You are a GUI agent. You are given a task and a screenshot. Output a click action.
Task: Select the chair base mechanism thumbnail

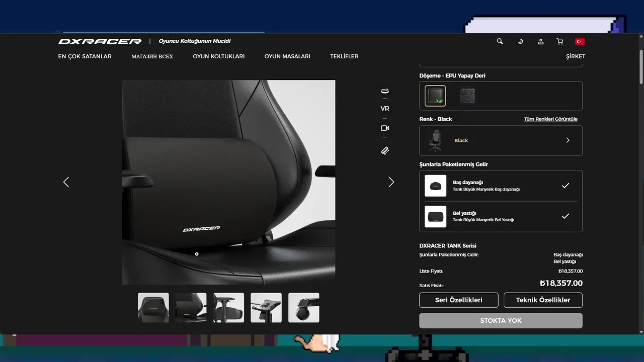(x=266, y=308)
